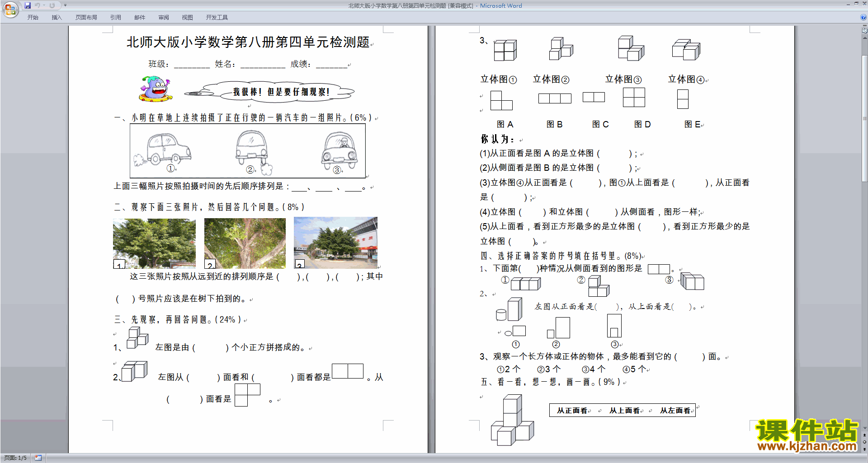Open the Office button menu

10,9
